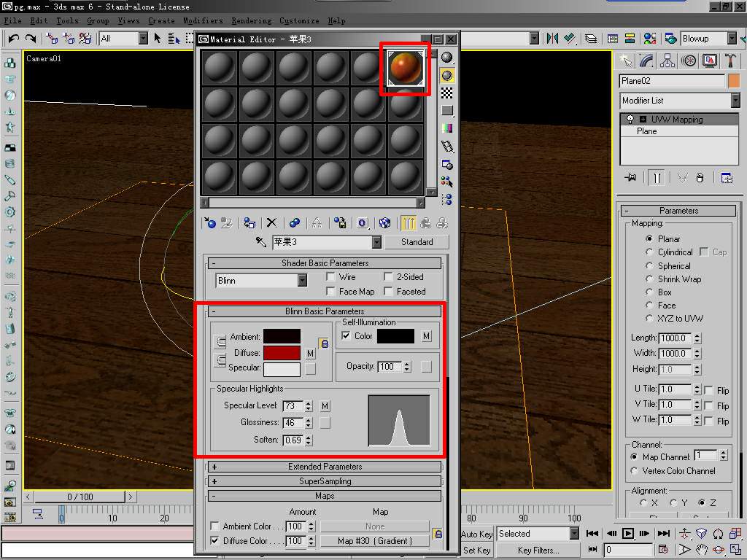Image resolution: width=747 pixels, height=560 pixels.
Task: Open the Display command panel tab
Action: pos(710,61)
